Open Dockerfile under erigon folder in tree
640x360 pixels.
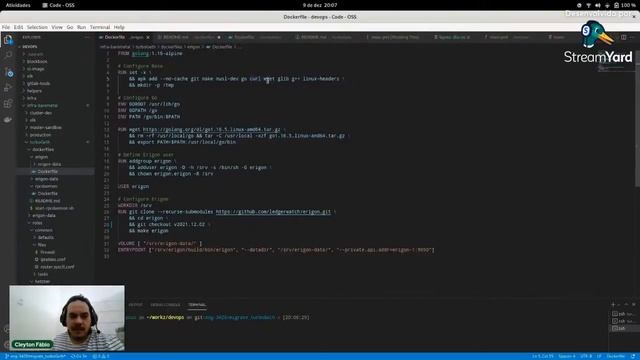click(47, 171)
